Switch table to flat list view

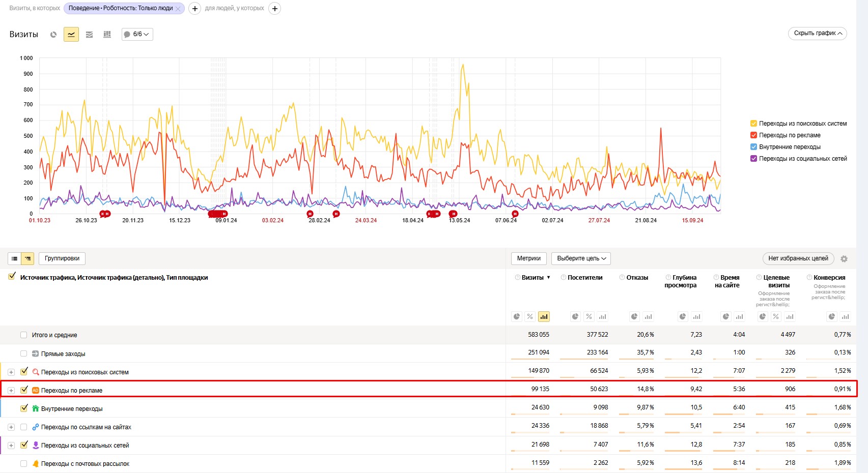click(14, 259)
